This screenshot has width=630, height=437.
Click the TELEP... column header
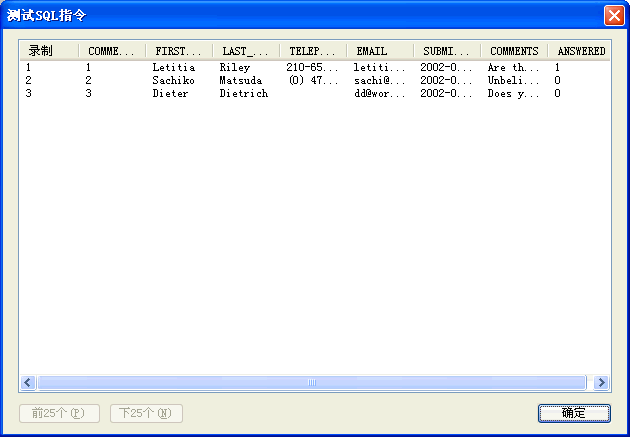[x=312, y=51]
